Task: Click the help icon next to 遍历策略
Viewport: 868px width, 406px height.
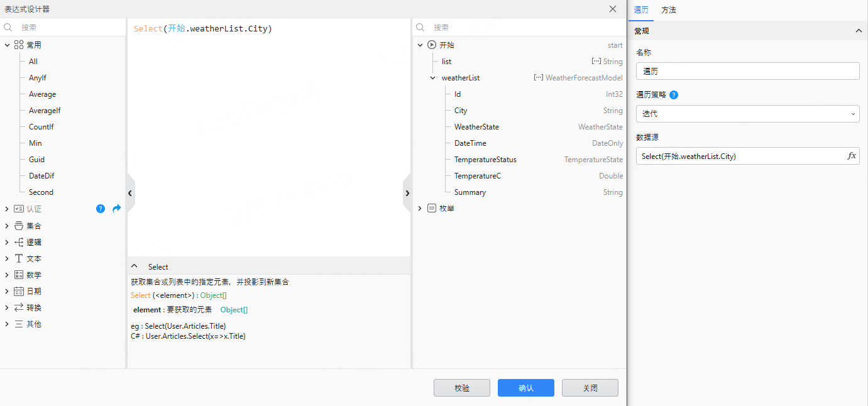Action: (674, 95)
